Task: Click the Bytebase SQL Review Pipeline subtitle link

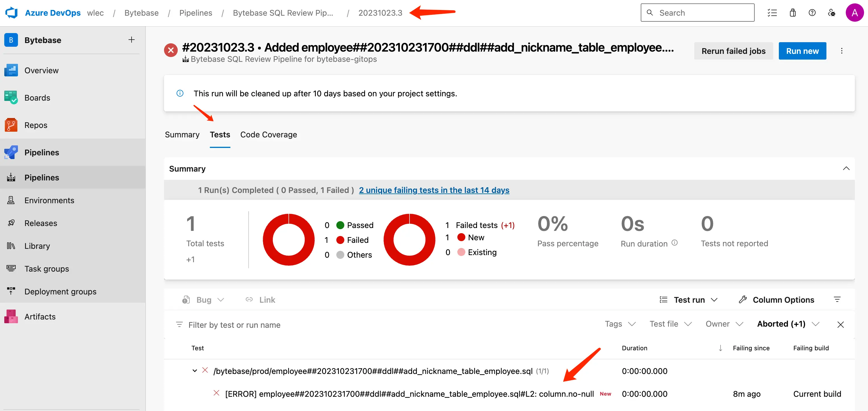Action: click(x=283, y=59)
